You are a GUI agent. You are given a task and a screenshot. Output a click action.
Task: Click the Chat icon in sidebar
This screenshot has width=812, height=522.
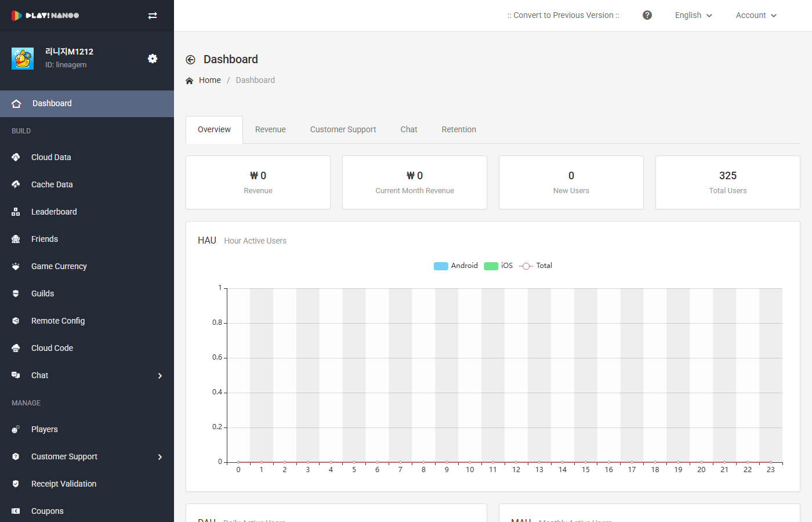(16, 375)
